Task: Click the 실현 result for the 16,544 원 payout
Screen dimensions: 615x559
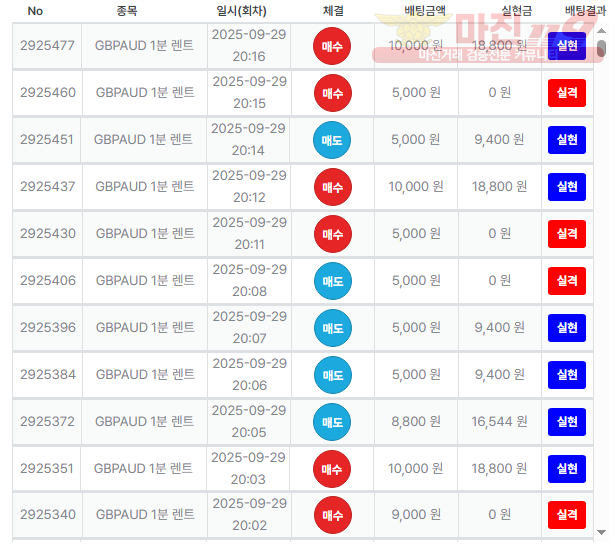Action: click(567, 422)
